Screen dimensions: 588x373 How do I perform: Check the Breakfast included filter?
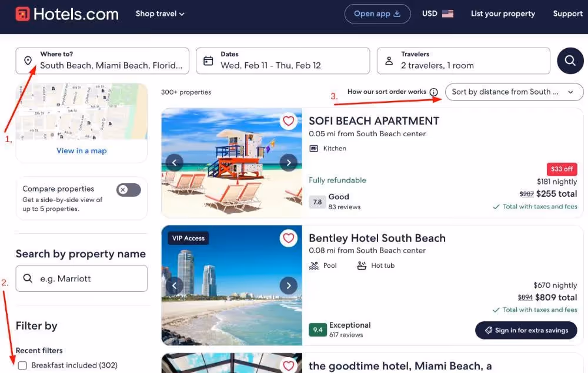tap(22, 365)
